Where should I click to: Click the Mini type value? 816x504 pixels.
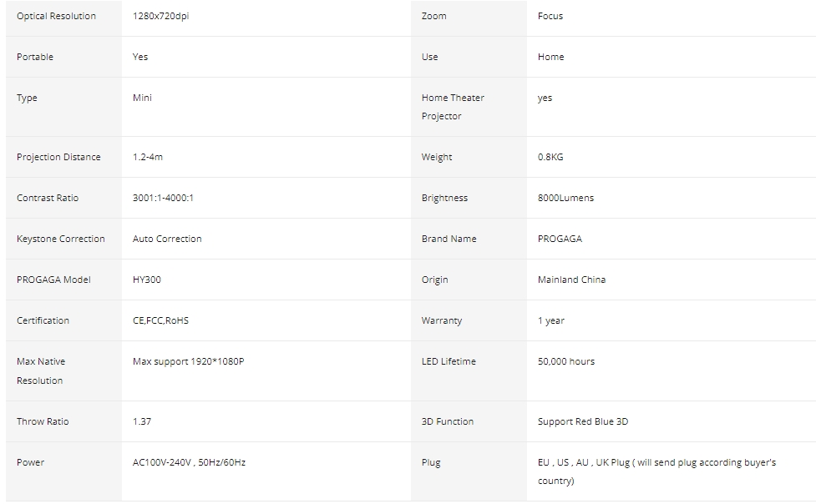[x=142, y=98]
